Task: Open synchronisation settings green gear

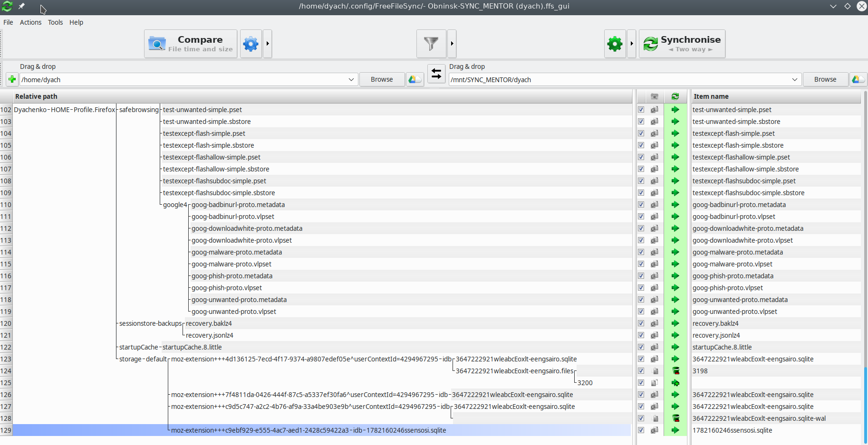Action: pyautogui.click(x=615, y=44)
